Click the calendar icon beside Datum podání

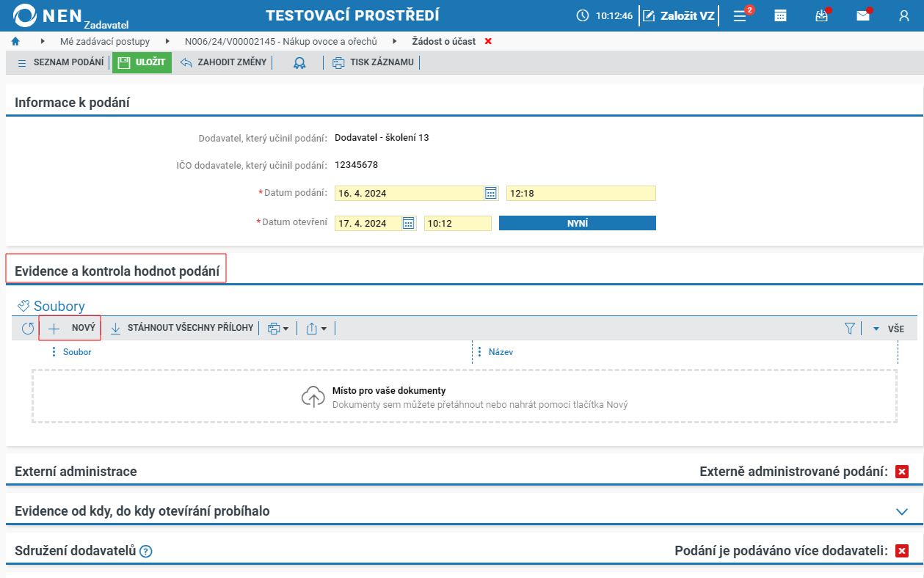tap(491, 193)
